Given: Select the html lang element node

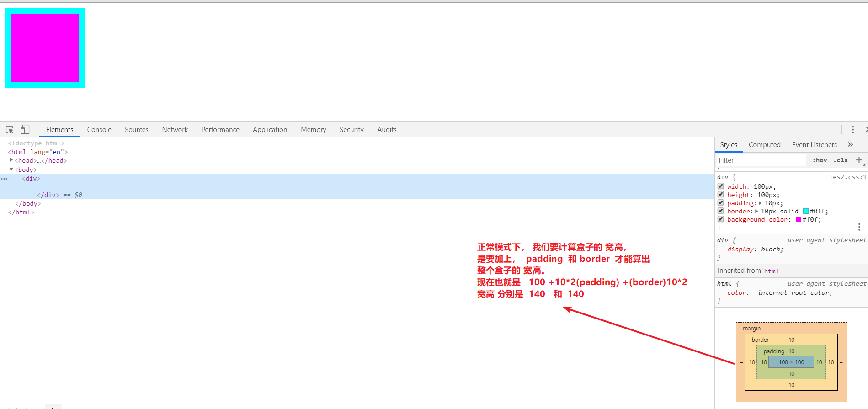Looking at the screenshot, I should click(37, 152).
